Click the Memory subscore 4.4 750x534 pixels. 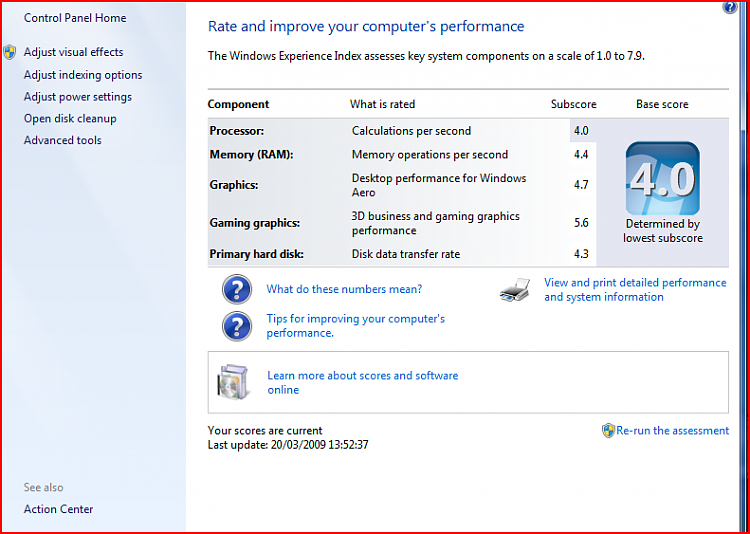click(581, 155)
